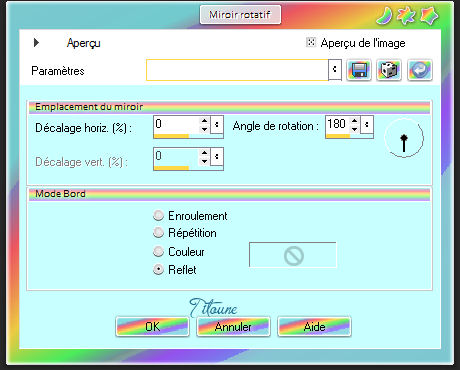Select the Répétition radio option
This screenshot has height=370, width=460.
158,232
